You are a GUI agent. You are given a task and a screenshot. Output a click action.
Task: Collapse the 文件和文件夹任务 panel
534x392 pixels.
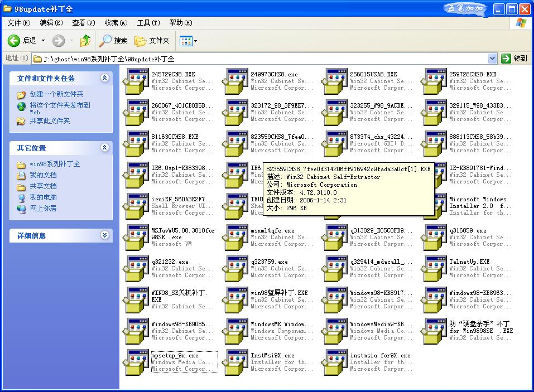click(x=104, y=78)
